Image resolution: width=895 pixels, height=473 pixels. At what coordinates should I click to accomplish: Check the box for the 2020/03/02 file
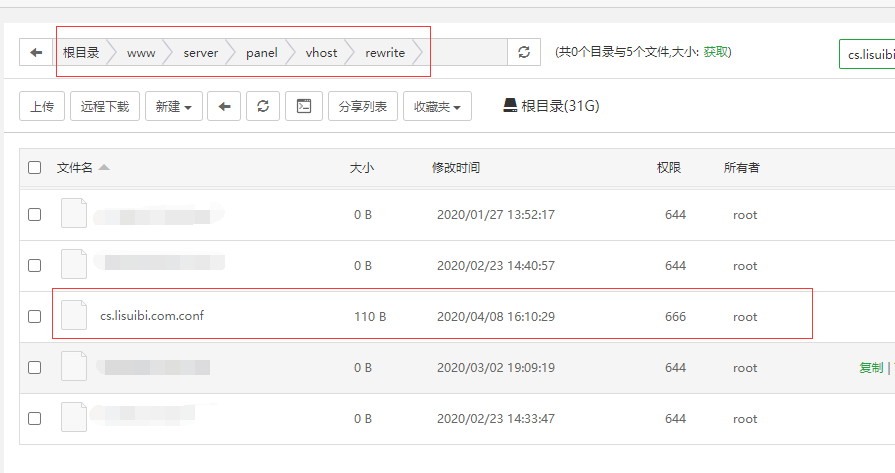click(35, 367)
